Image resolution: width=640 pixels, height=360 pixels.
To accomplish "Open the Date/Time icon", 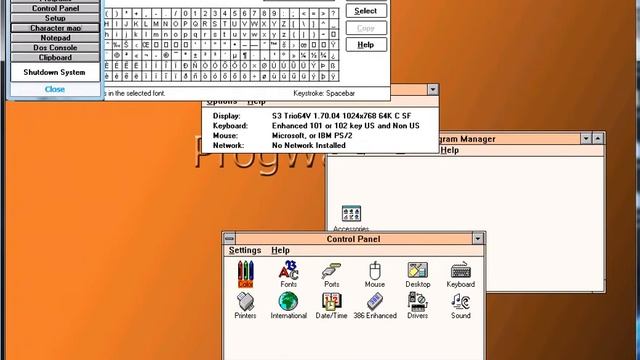I will [x=331, y=305].
